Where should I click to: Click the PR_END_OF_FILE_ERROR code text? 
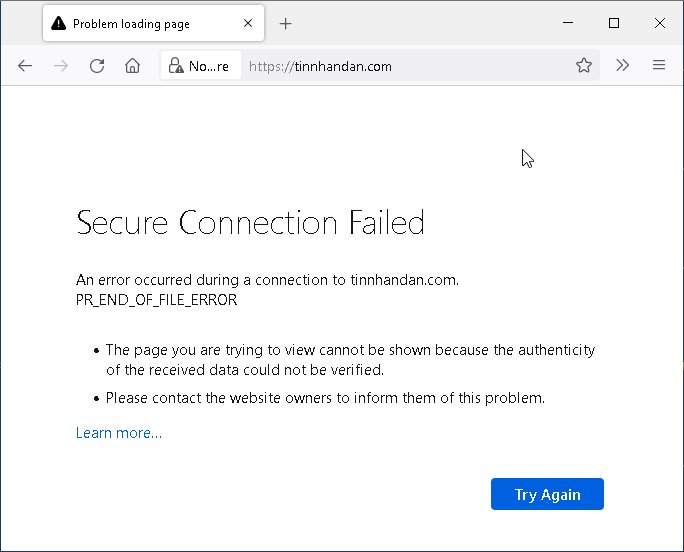point(157,300)
